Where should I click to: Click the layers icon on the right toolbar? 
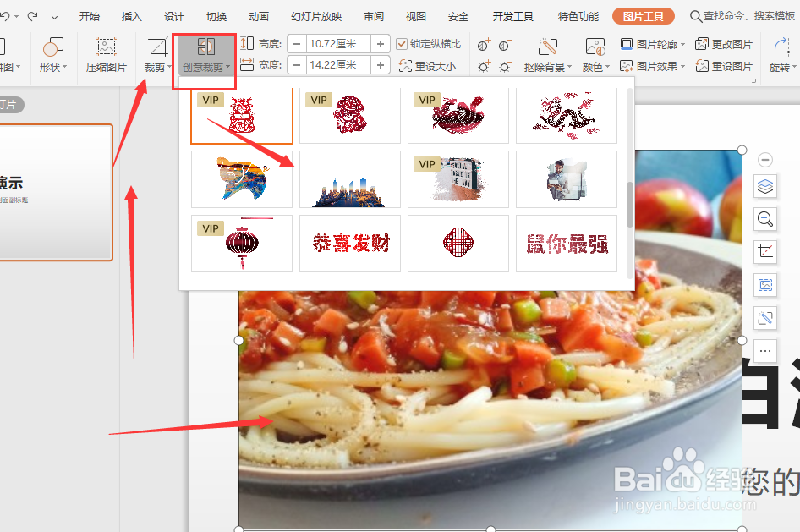point(764,186)
